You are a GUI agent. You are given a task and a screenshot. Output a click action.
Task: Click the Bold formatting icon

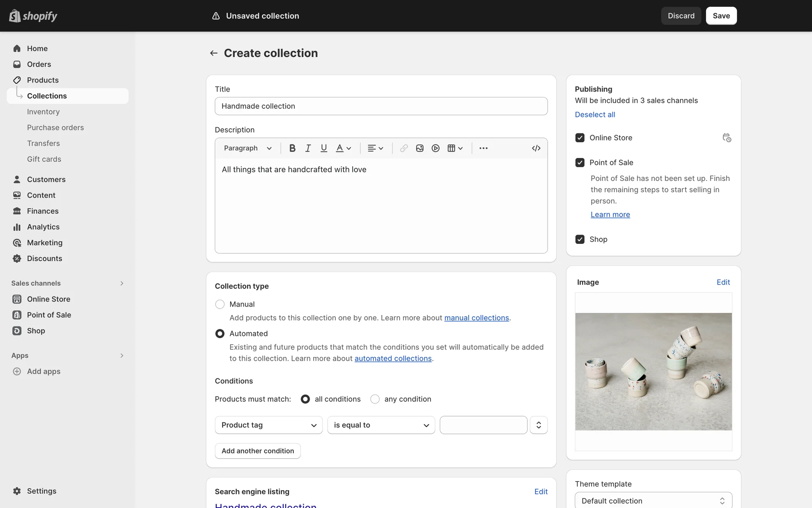pyautogui.click(x=292, y=148)
